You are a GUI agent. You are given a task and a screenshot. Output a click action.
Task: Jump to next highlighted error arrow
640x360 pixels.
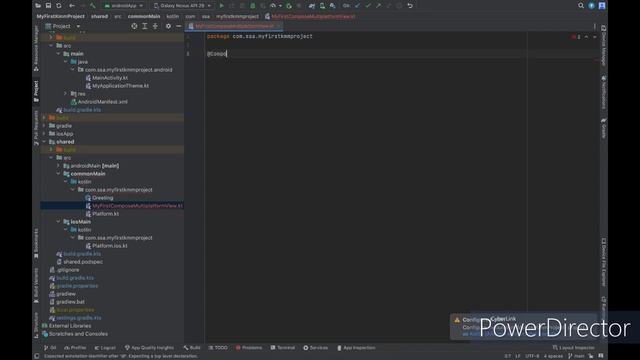(595, 37)
